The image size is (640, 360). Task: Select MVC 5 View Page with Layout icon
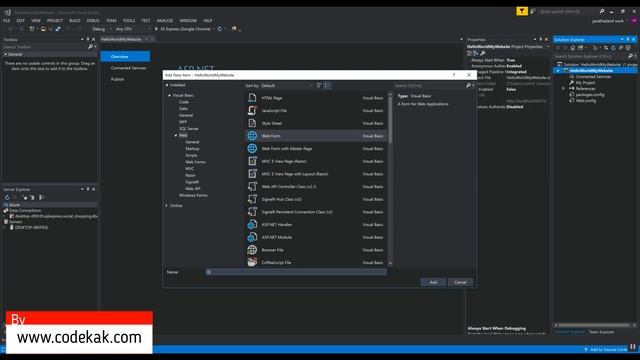[x=252, y=174]
